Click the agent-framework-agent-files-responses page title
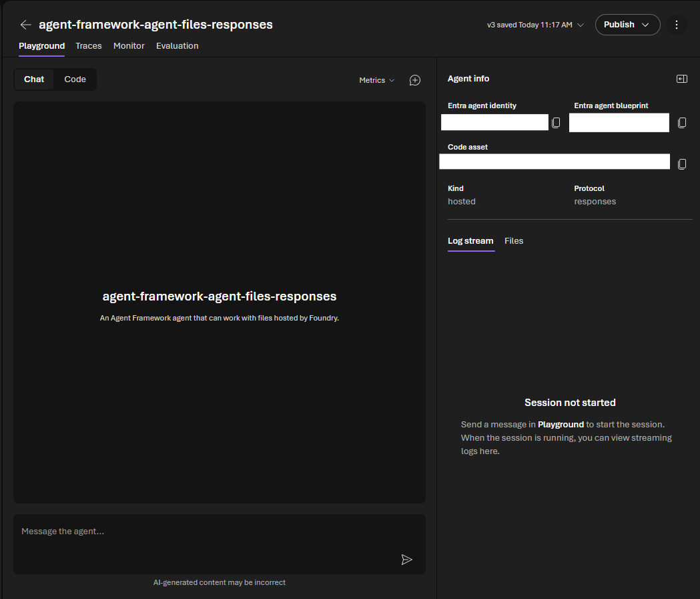 [155, 25]
